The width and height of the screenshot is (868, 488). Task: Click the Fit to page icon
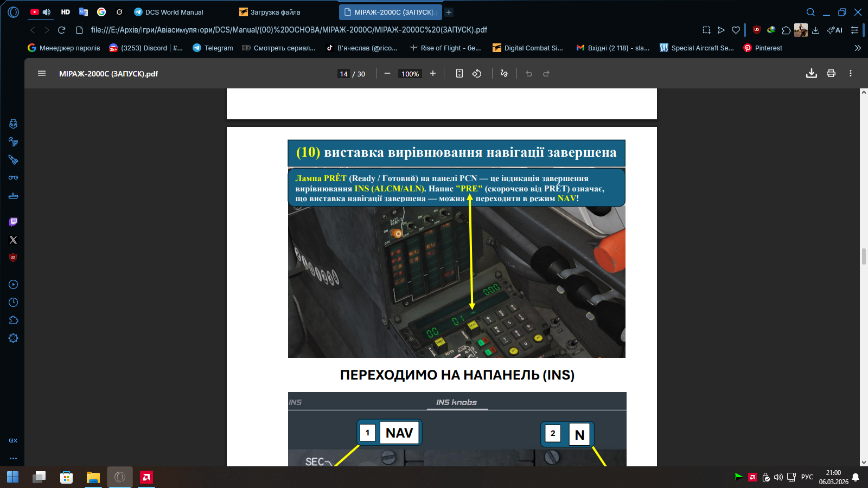(x=459, y=74)
